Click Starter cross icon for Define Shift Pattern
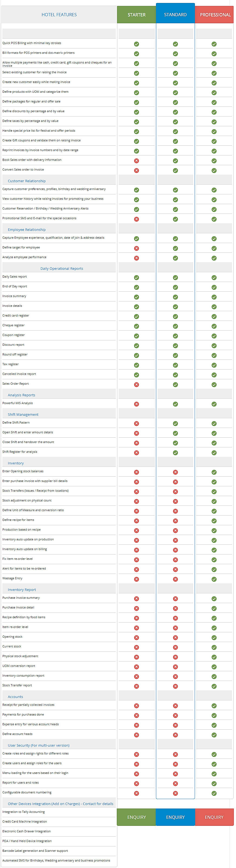The width and height of the screenshot is (236, 868). [x=137, y=424]
